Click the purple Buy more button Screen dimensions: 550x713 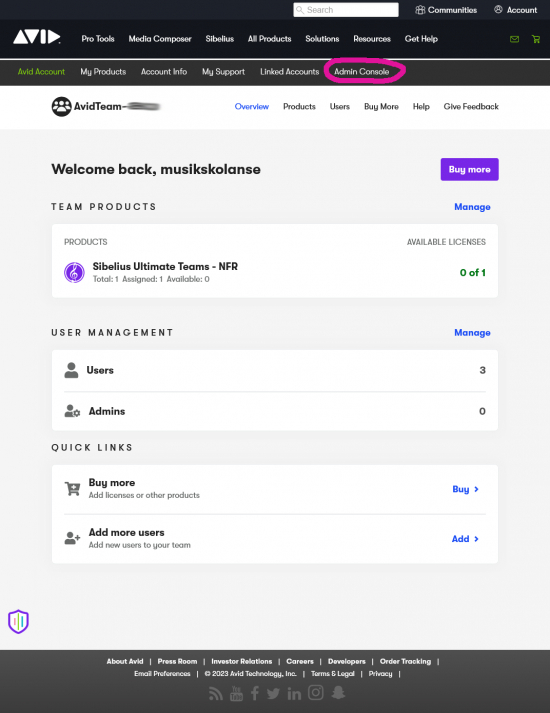coord(470,169)
